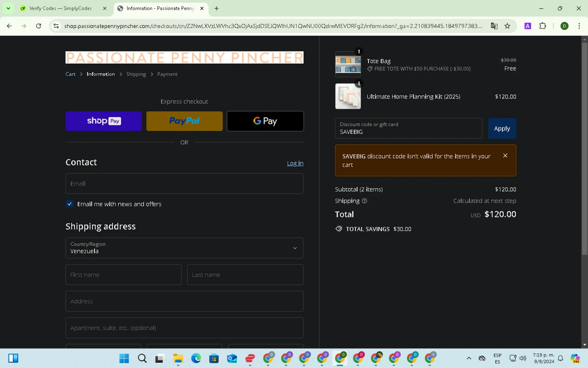Open the clock and date panel

[x=543, y=358]
